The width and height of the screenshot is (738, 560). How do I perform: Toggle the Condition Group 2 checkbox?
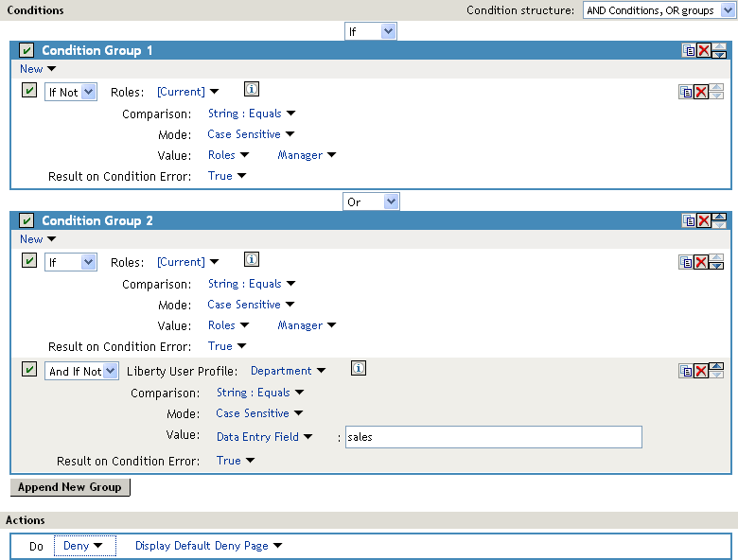(x=26, y=220)
